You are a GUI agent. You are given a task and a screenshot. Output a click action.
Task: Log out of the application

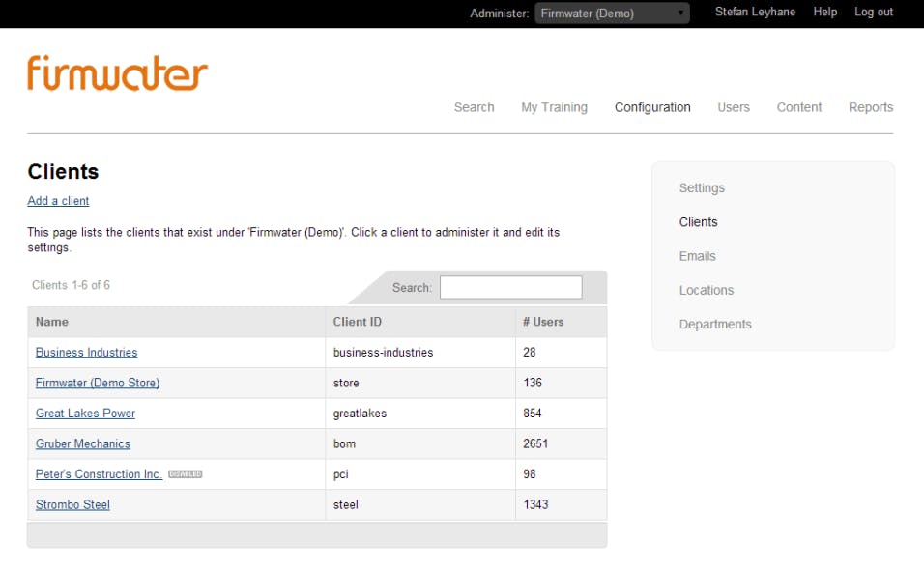click(x=874, y=12)
